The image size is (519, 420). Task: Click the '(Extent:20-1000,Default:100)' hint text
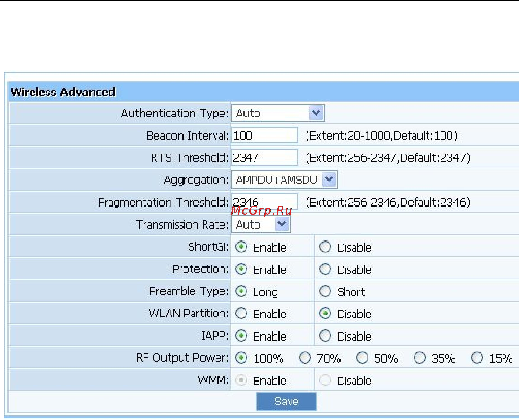click(382, 136)
